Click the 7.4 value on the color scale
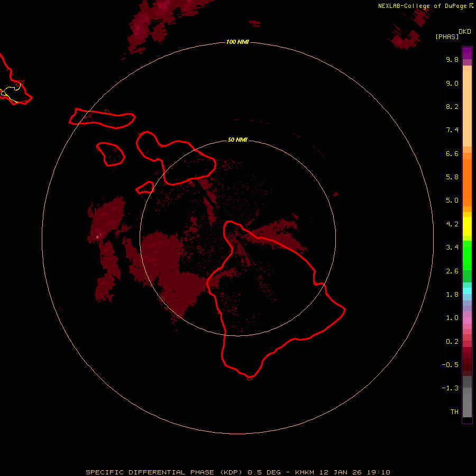476x476 pixels. [x=452, y=130]
